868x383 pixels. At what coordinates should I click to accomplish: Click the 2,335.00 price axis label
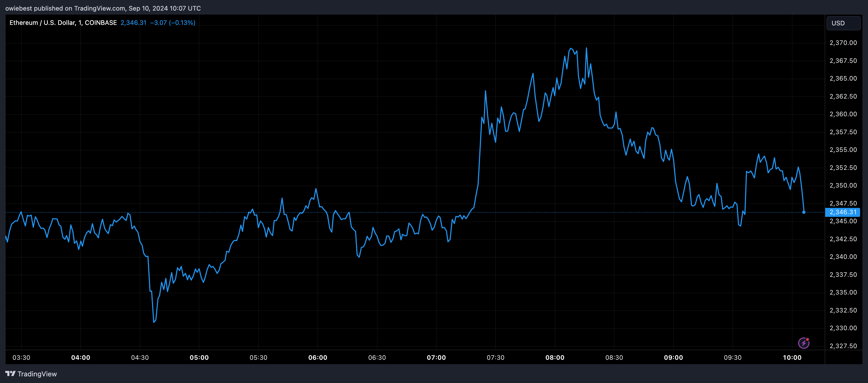[x=843, y=292]
